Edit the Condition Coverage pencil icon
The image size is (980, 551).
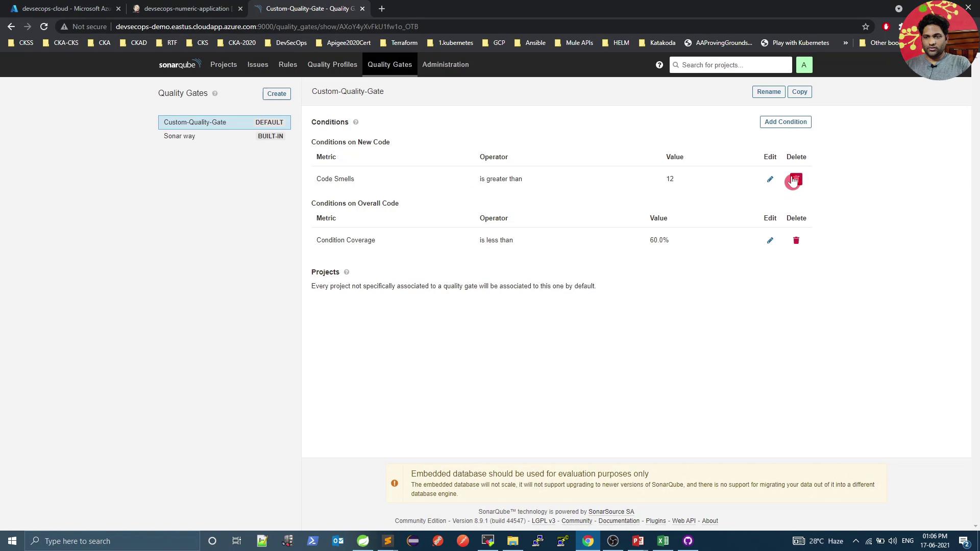[x=770, y=240]
